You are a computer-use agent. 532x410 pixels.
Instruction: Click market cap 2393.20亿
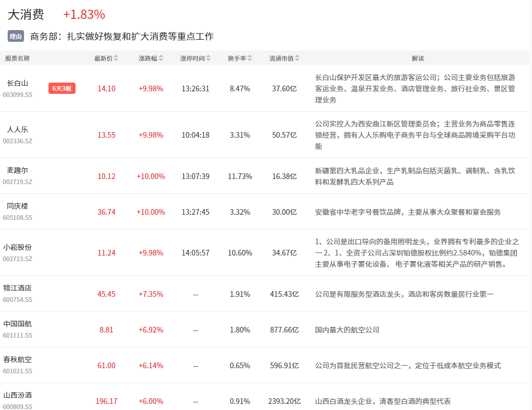[x=284, y=401]
